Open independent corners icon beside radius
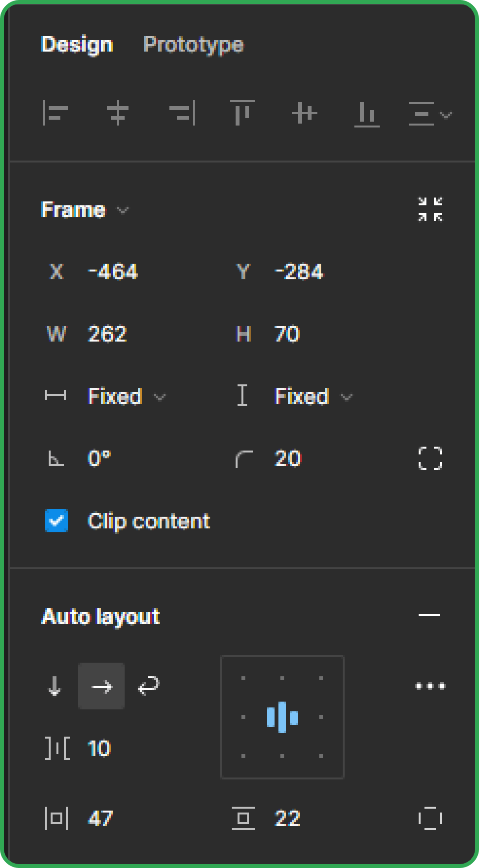The height and width of the screenshot is (868, 479). coord(430,458)
